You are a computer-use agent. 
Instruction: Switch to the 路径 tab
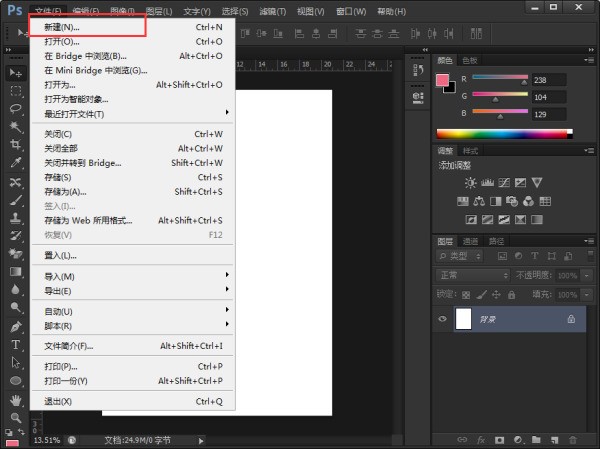click(x=496, y=241)
